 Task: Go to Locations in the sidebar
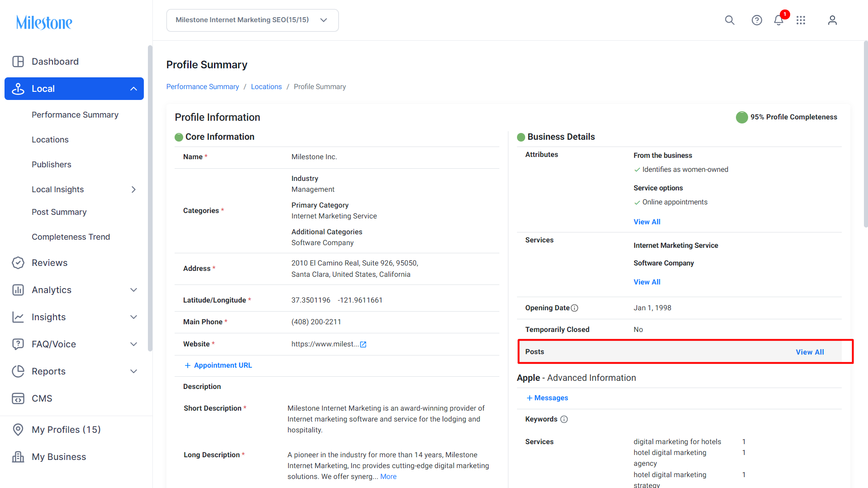coord(50,140)
